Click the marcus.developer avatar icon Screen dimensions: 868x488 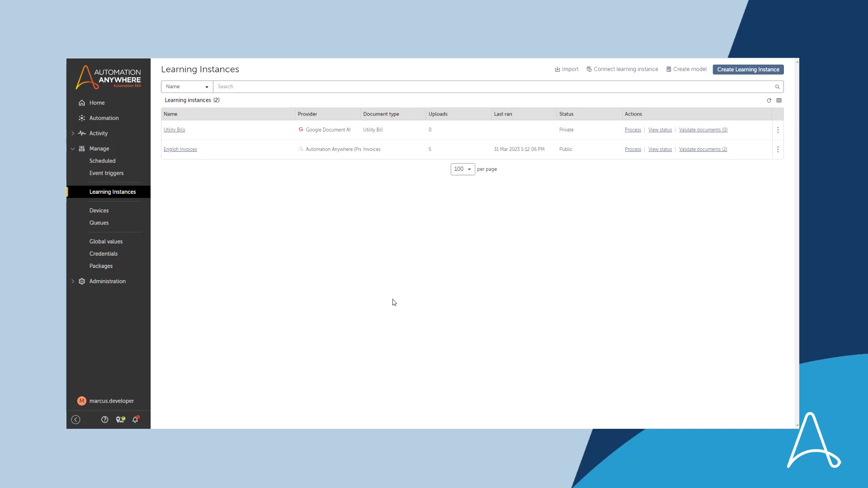(x=82, y=401)
